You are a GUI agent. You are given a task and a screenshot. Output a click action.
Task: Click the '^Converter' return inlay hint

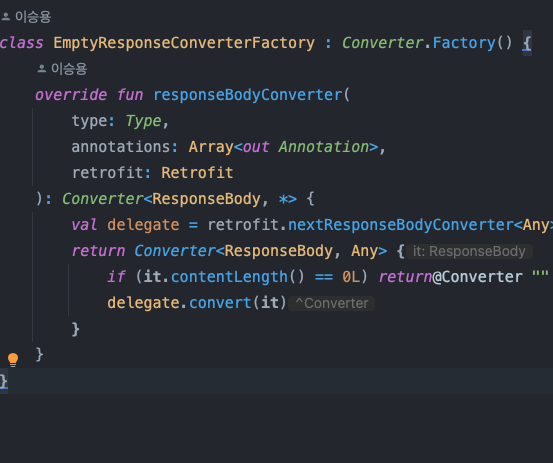pos(332,303)
